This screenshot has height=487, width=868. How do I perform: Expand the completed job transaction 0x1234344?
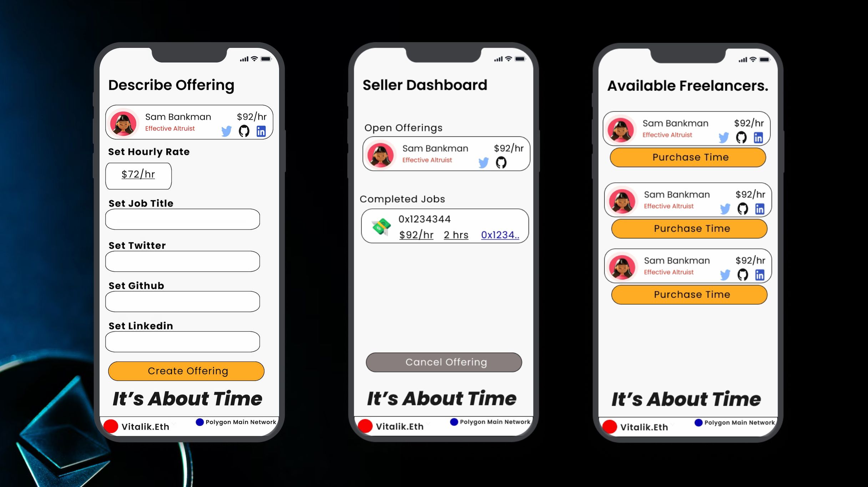444,226
